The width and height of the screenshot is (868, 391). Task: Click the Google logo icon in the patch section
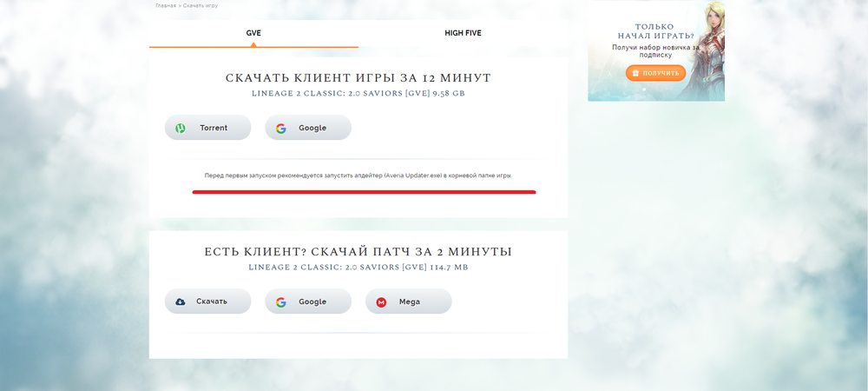coord(280,302)
